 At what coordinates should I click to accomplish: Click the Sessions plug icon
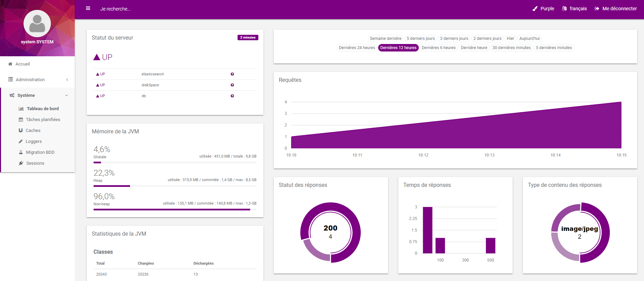[21, 163]
